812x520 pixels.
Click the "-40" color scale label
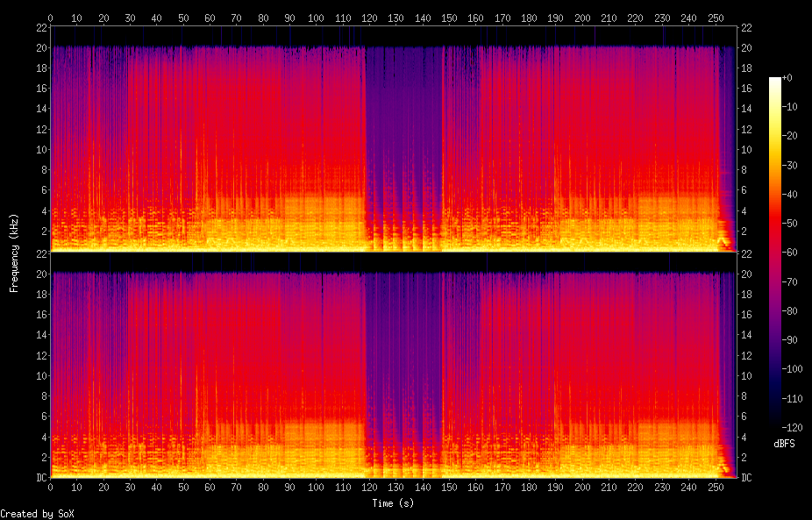point(788,194)
